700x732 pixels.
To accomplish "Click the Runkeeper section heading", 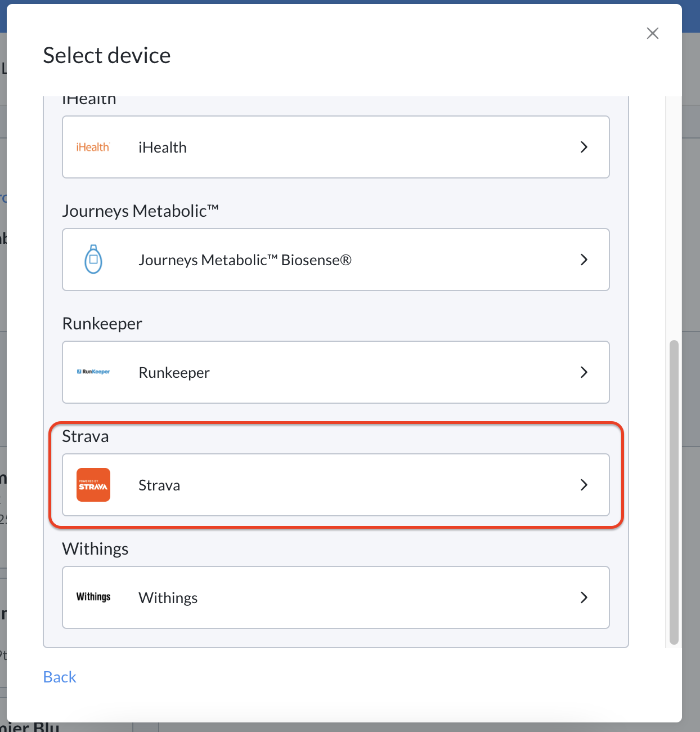I will click(x=102, y=323).
